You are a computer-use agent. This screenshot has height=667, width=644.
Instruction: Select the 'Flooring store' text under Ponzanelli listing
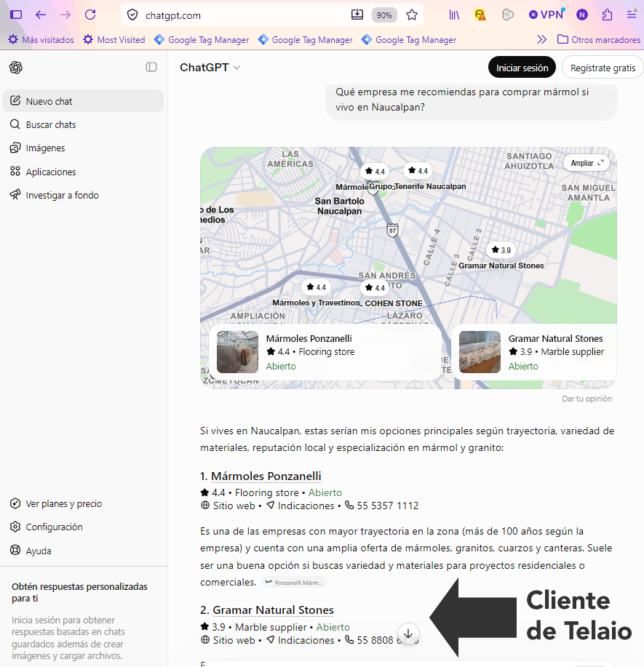point(266,492)
